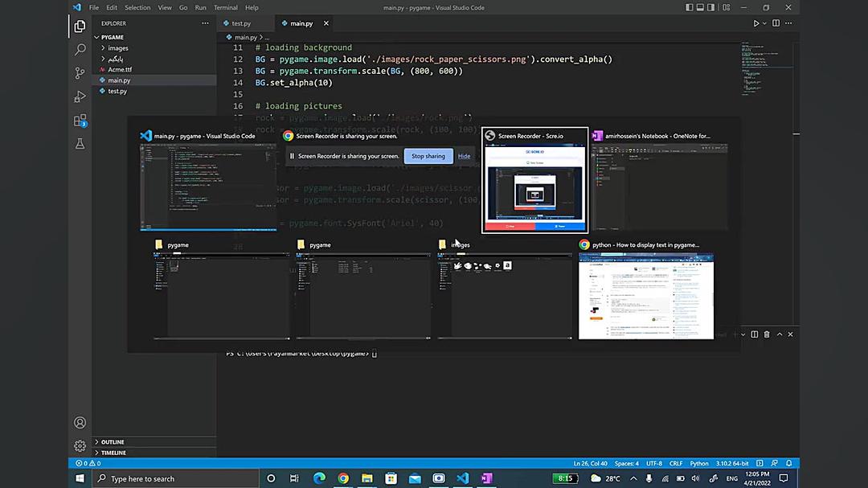Image resolution: width=868 pixels, height=488 pixels.
Task: Click the Hide link in sharing bar
Action: point(465,156)
